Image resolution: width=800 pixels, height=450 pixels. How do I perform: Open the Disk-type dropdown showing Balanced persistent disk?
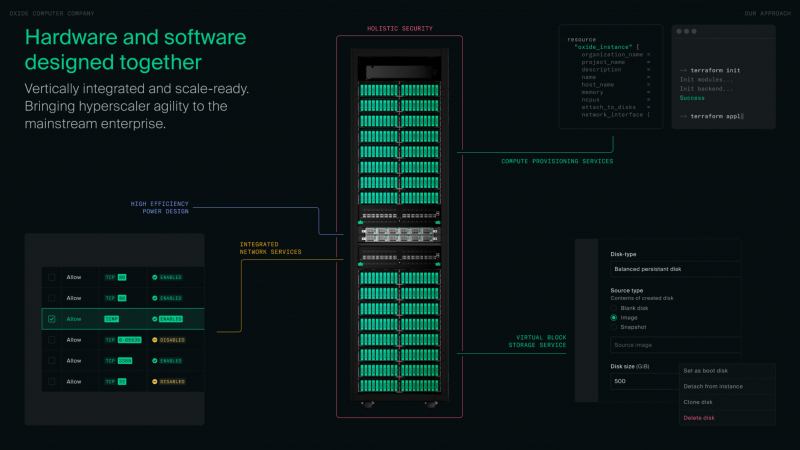(x=672, y=270)
